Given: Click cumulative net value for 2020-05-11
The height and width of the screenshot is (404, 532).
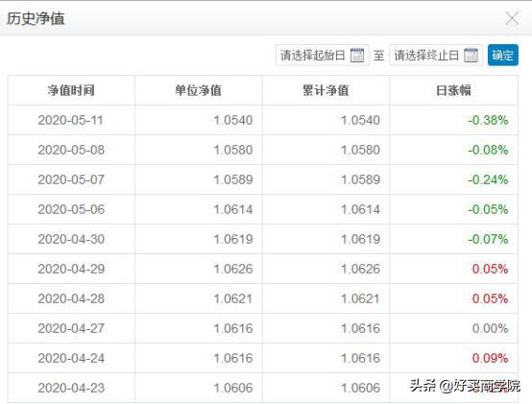Looking at the screenshot, I should coord(360,120).
